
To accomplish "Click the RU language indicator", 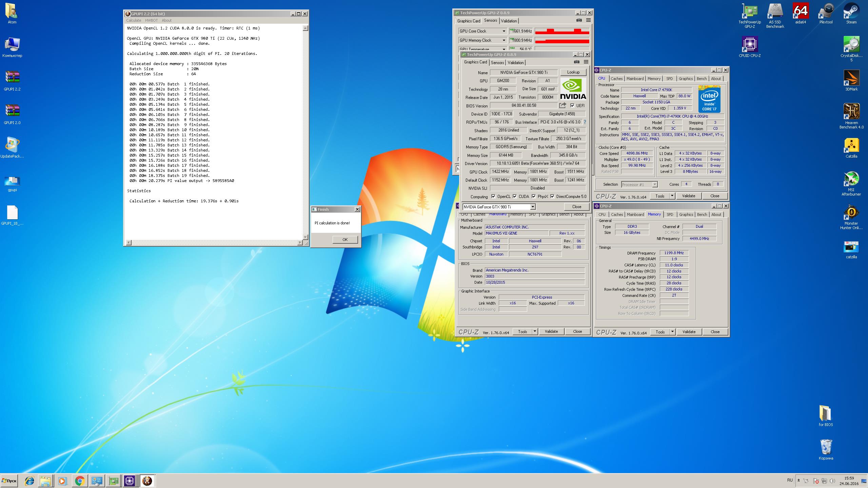I will (x=790, y=480).
